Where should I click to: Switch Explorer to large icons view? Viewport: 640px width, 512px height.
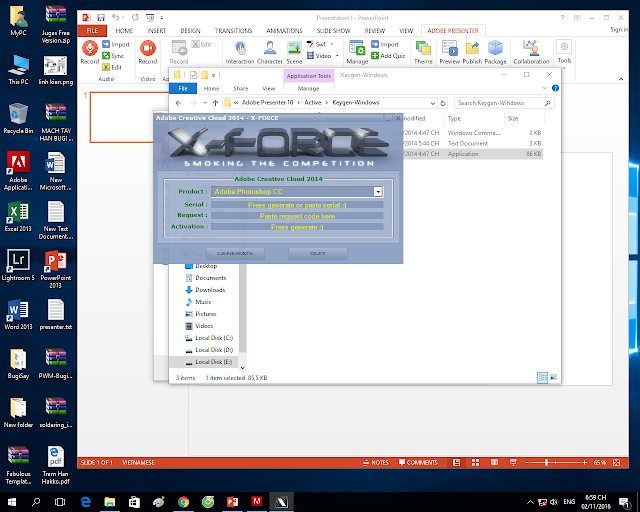pyautogui.click(x=553, y=378)
